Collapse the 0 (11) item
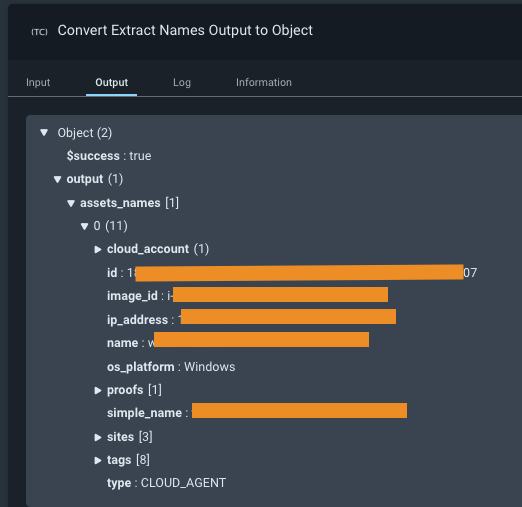Image resolution: width=522 pixels, height=507 pixels. [x=84, y=226]
